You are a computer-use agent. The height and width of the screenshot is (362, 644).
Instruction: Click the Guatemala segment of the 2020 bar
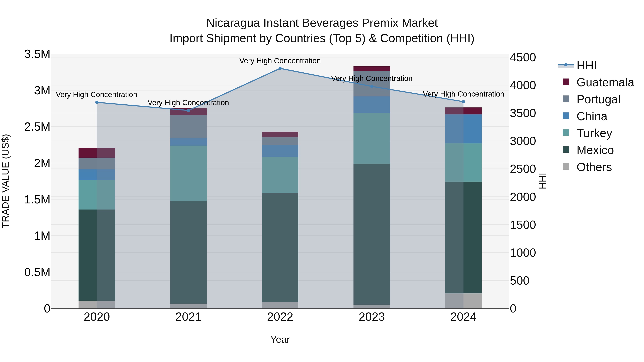click(x=97, y=153)
